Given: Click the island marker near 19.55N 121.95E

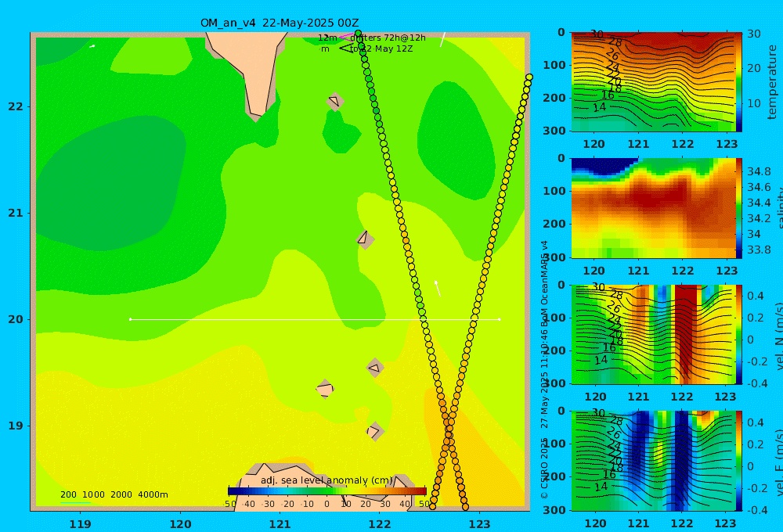Looking at the screenshot, I should pos(375,368).
